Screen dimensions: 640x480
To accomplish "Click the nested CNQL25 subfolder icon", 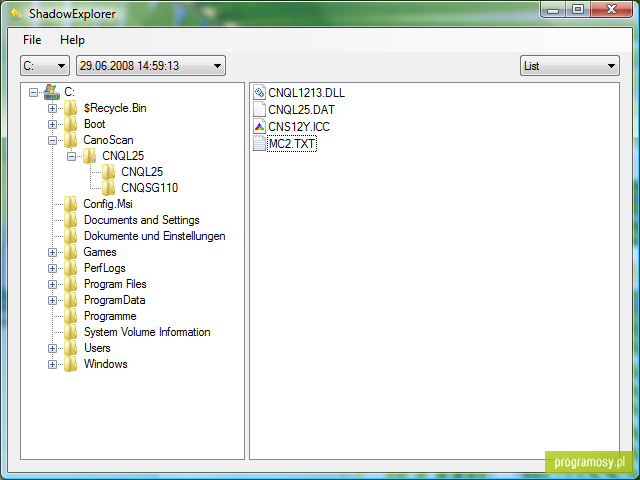I will pyautogui.click(x=108, y=172).
